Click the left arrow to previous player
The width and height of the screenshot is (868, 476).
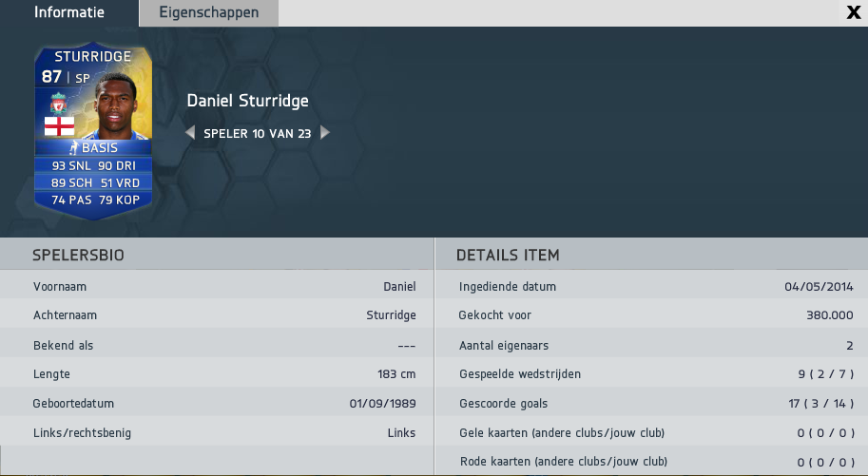190,133
